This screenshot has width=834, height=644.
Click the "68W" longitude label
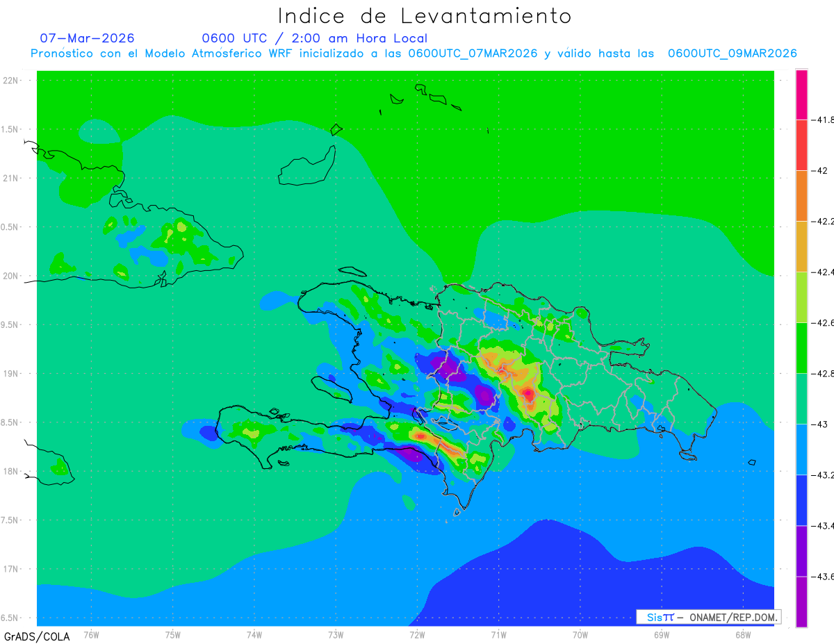742,634
